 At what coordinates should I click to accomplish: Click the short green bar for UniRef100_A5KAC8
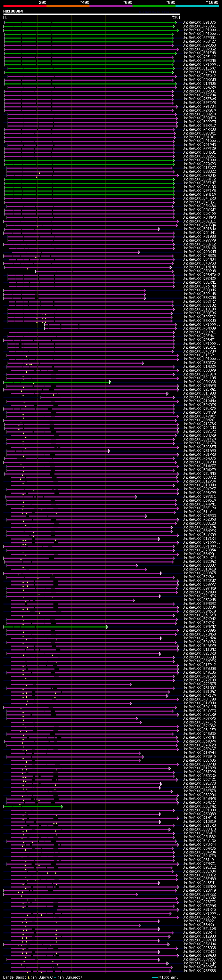coord(57,382)
